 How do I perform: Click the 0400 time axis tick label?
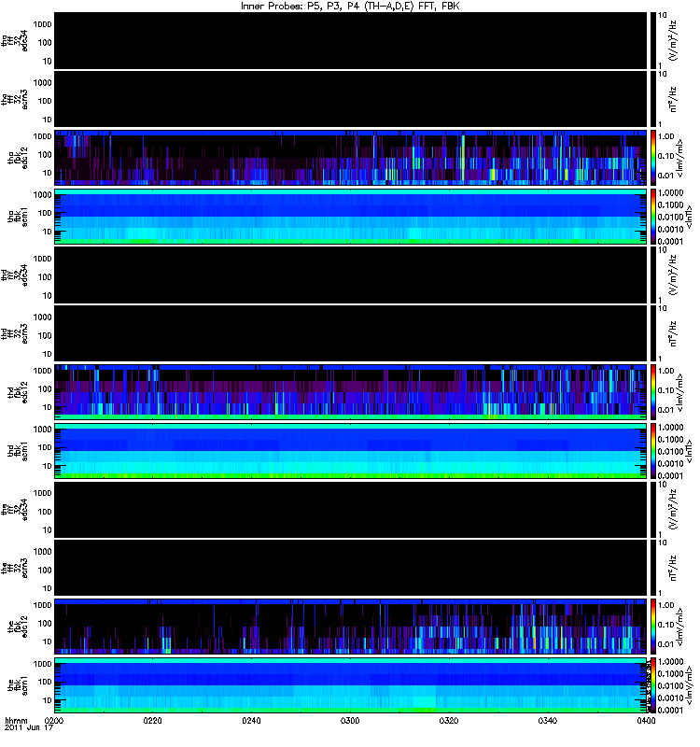tap(646, 720)
